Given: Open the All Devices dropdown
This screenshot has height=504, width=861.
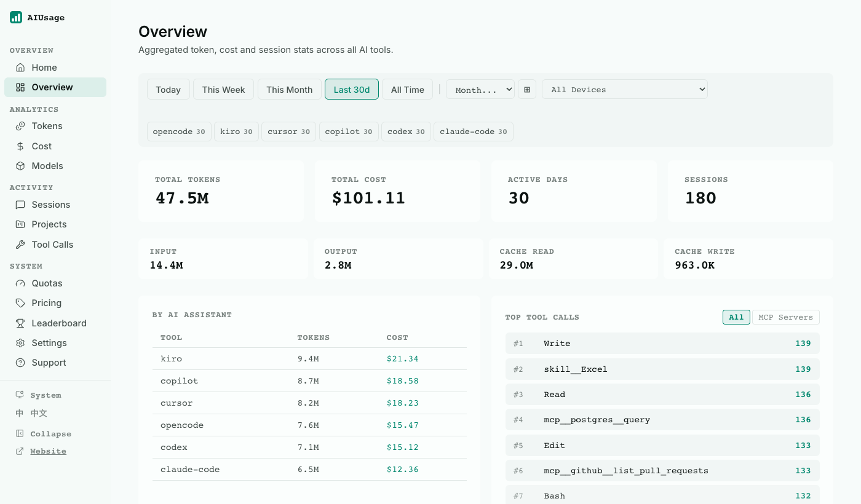Looking at the screenshot, I should [x=625, y=90].
